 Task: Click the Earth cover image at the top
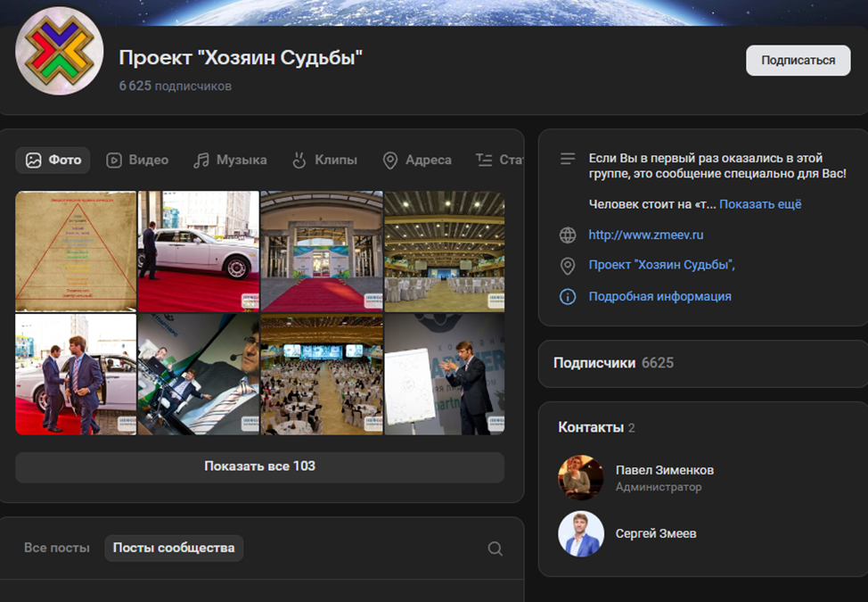pyautogui.click(x=434, y=12)
